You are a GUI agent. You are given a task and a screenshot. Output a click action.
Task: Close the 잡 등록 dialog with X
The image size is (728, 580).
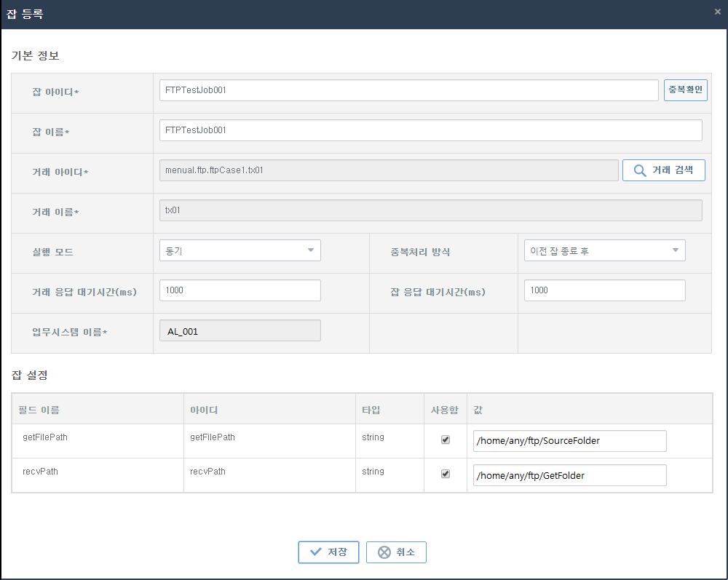point(717,12)
